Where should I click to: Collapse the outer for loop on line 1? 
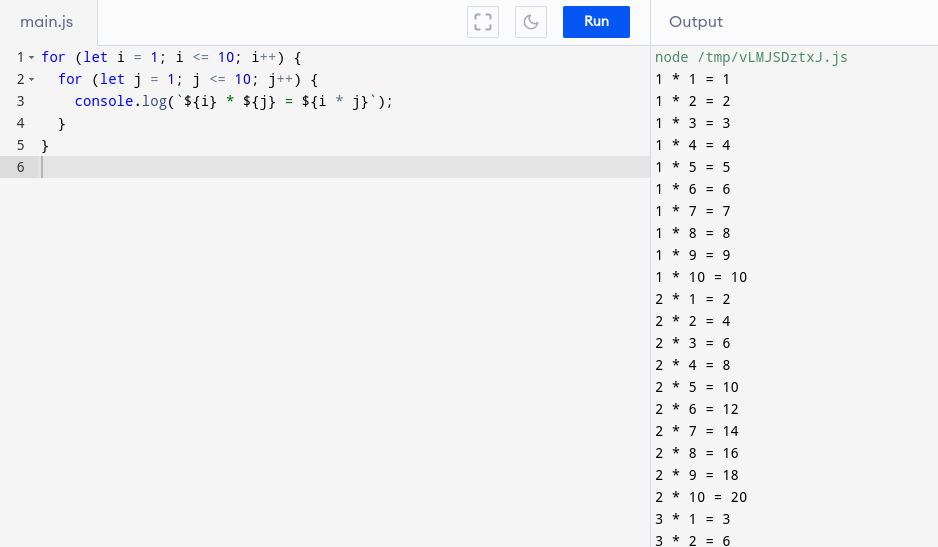(32, 57)
